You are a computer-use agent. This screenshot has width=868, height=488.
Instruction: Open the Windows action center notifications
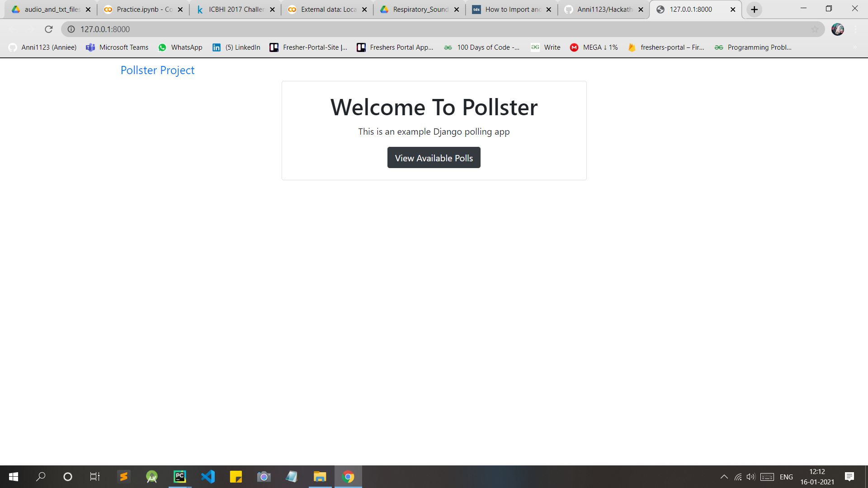point(849,477)
